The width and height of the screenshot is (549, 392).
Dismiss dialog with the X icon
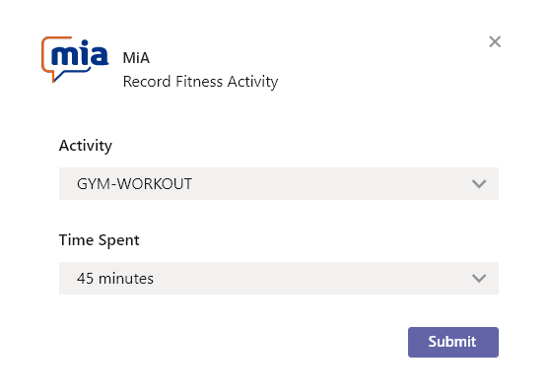(x=495, y=41)
